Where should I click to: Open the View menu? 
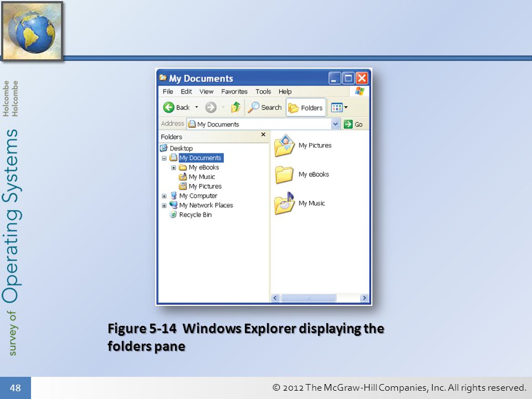[206, 91]
